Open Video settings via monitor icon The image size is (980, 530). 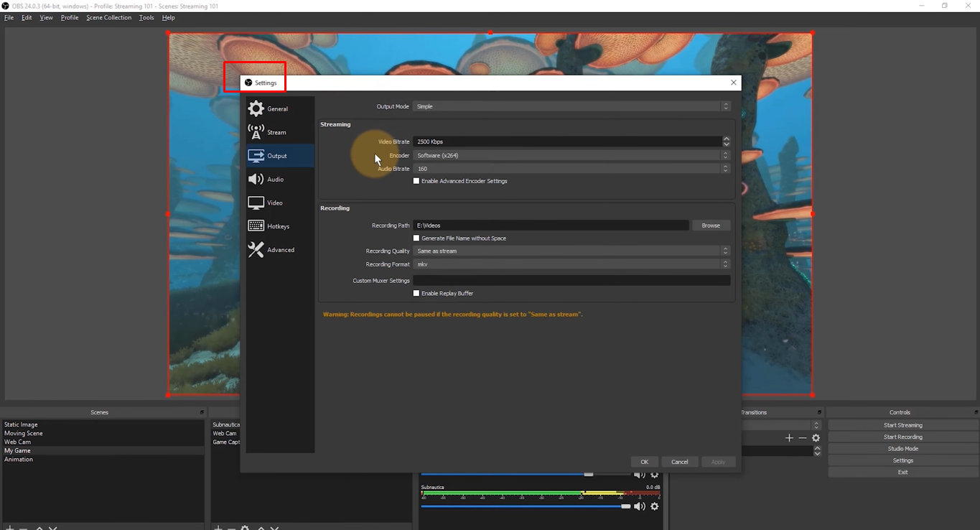click(257, 203)
